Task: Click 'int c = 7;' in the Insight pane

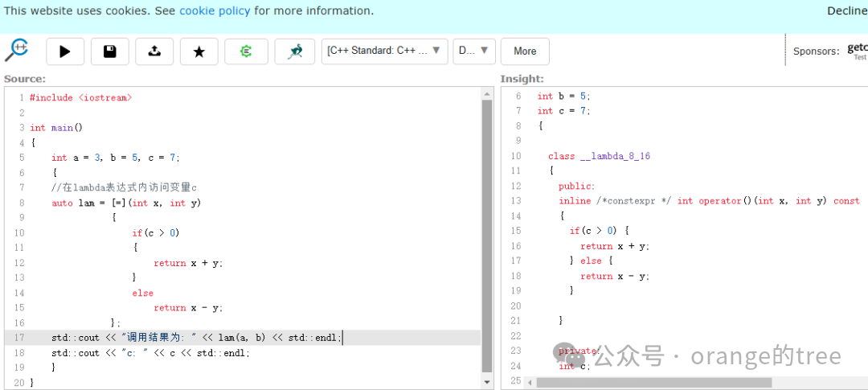Action: pos(564,111)
